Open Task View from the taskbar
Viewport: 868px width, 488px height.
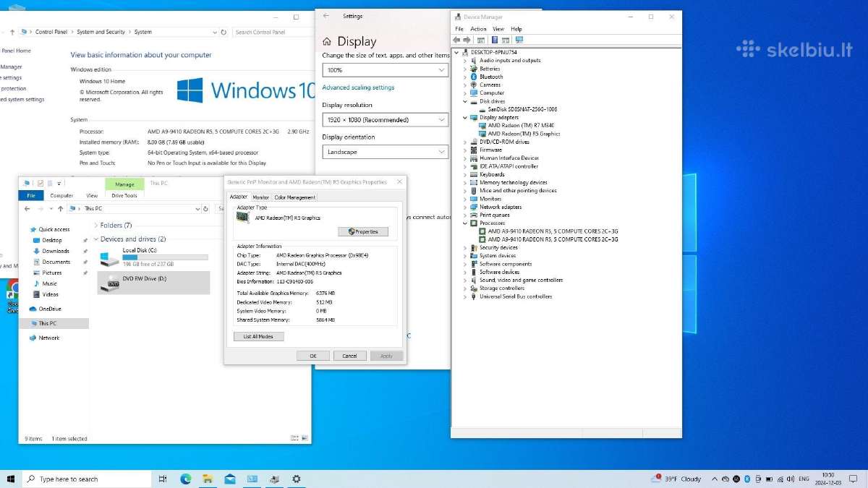163,479
